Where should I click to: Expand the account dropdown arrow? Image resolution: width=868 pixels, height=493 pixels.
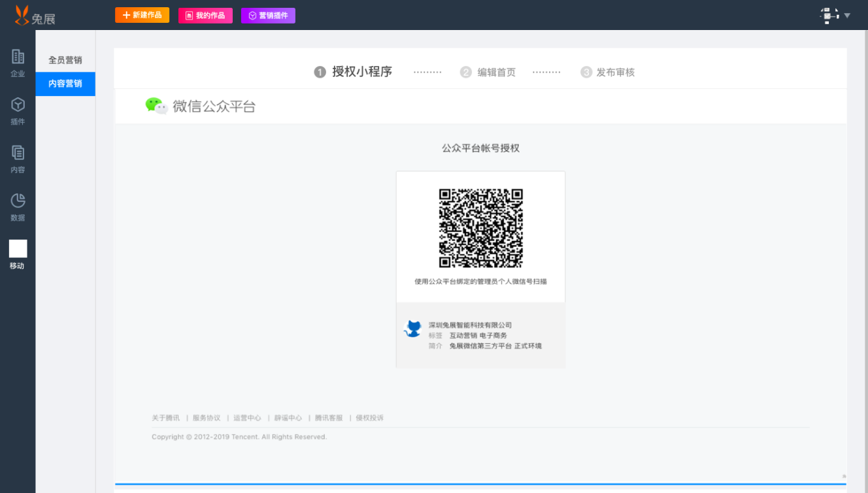pyautogui.click(x=848, y=15)
